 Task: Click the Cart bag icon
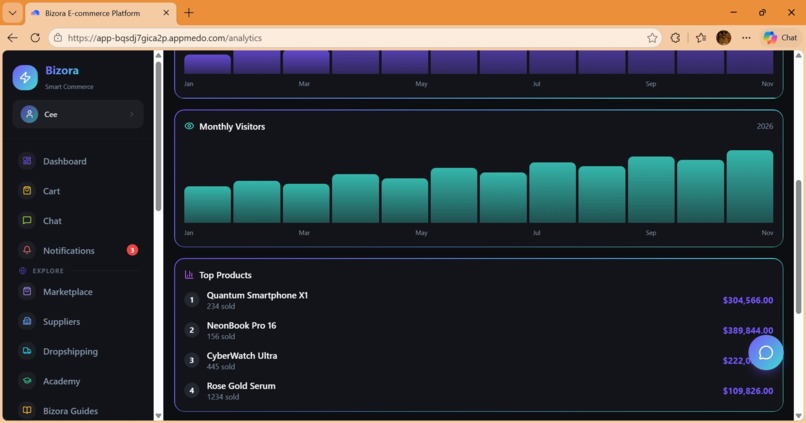[x=27, y=191]
